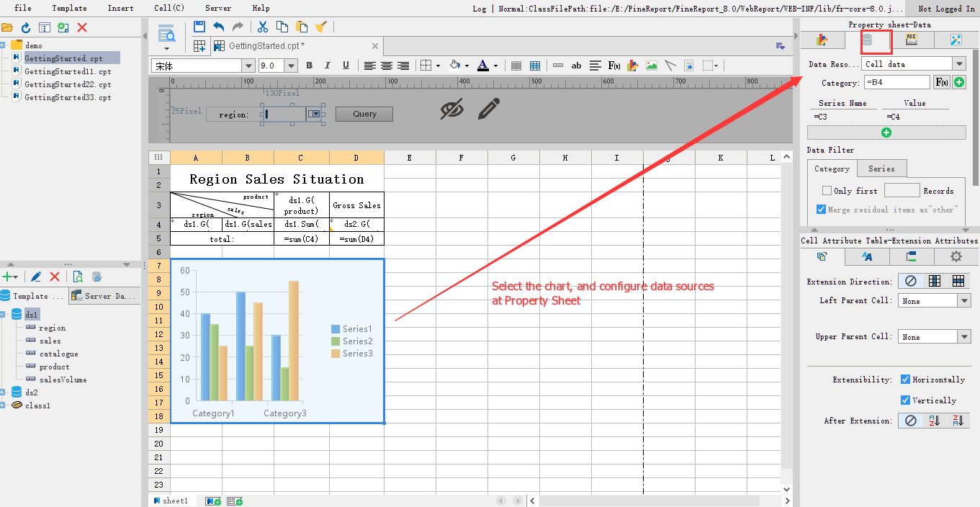Screen dimensions: 980x507
Task: Click the Not Logged In button
Action: coord(945,8)
